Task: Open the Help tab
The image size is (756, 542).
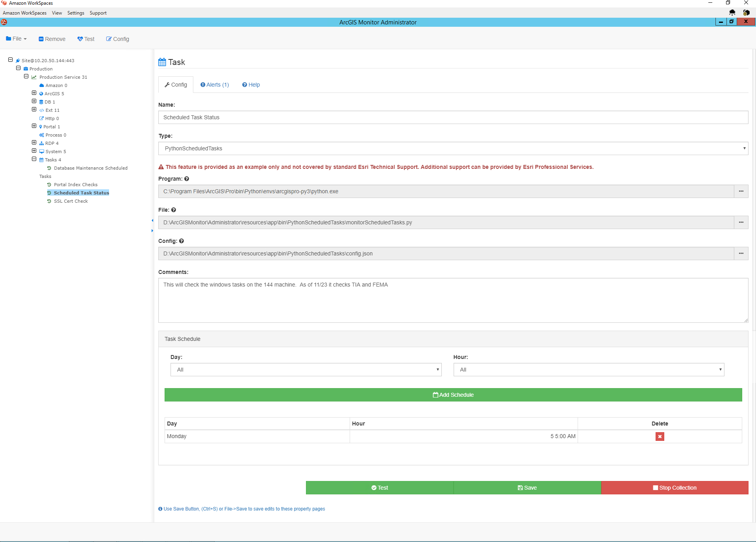Action: (251, 85)
